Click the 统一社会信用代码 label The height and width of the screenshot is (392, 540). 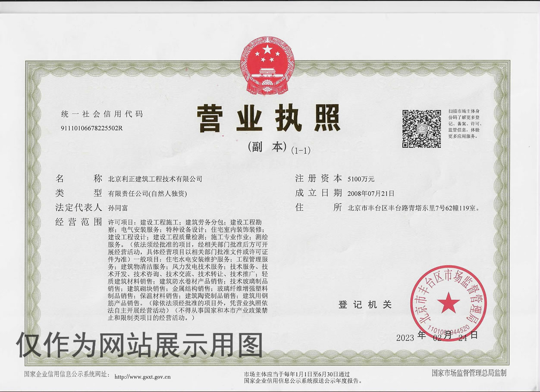pos(102,114)
